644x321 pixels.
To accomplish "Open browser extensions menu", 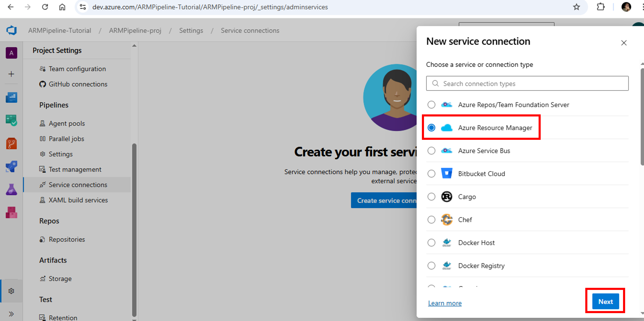I will [601, 7].
